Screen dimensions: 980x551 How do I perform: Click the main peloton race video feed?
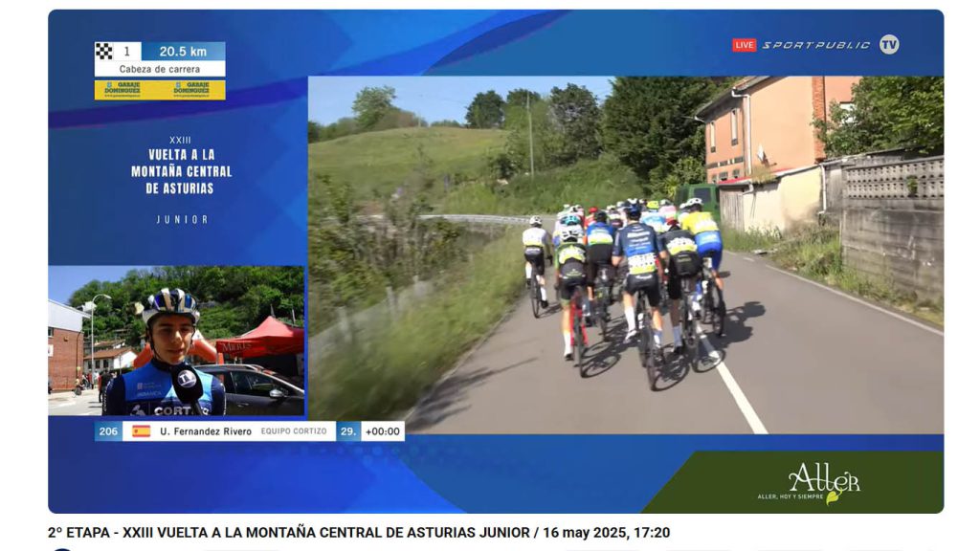626,254
